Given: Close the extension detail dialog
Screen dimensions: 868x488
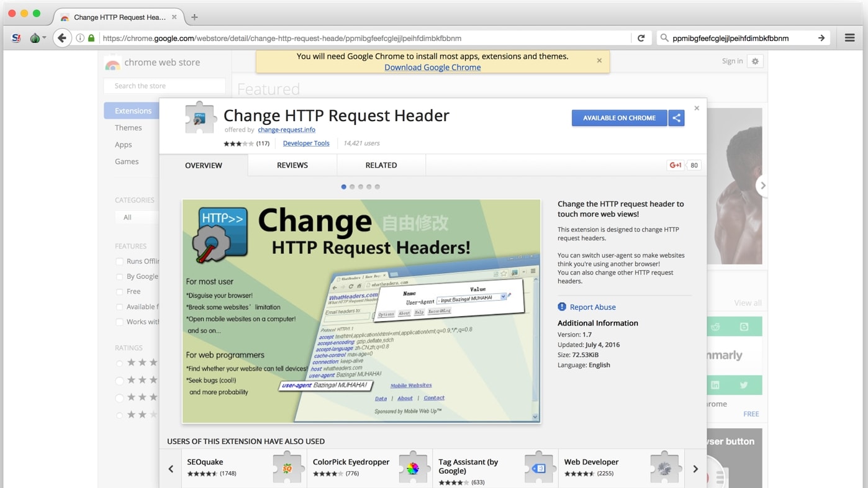Looking at the screenshot, I should (x=697, y=108).
